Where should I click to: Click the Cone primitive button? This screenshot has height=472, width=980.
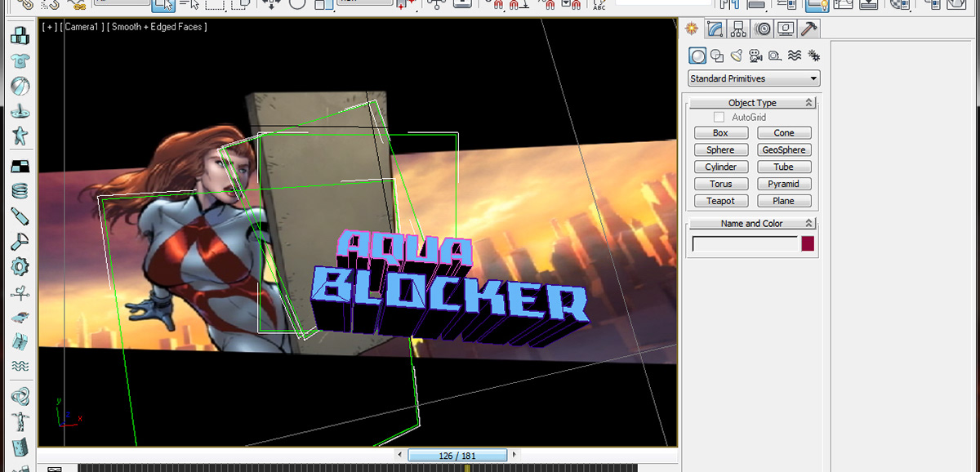coord(784,133)
